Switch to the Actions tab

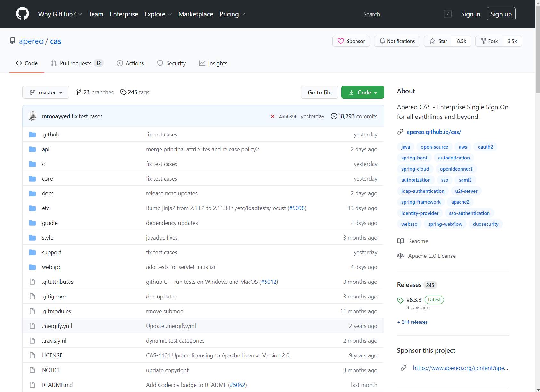pyautogui.click(x=130, y=63)
